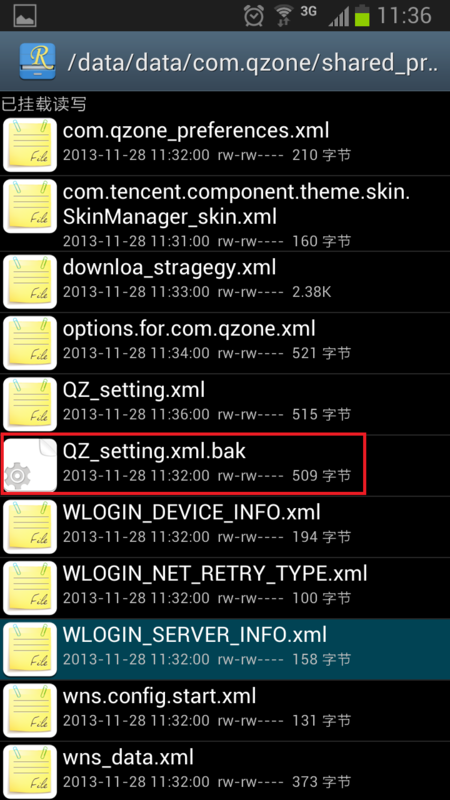Tap the Wi-Fi status icon
Viewport: 450px width, 800px height.
point(284,16)
